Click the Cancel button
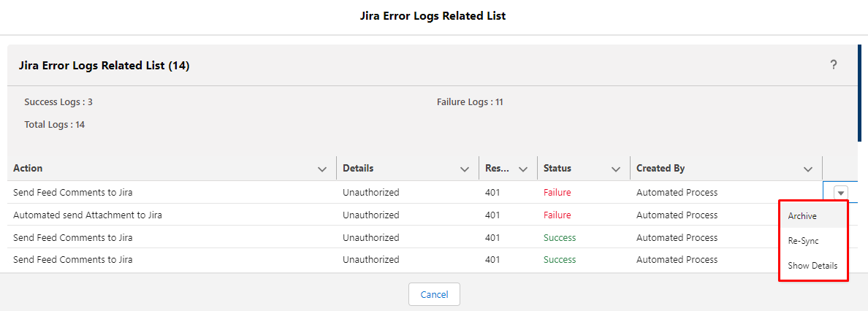The width and height of the screenshot is (868, 311). pos(434,294)
